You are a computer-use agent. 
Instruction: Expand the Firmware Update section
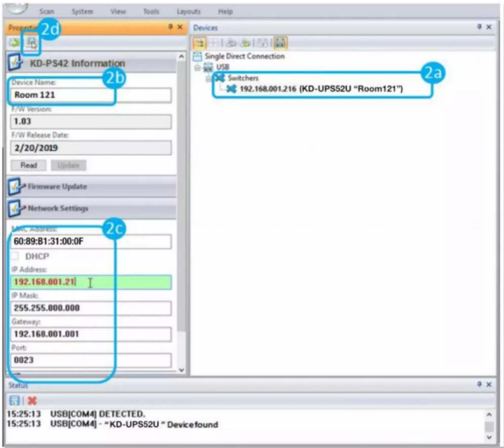coord(91,186)
